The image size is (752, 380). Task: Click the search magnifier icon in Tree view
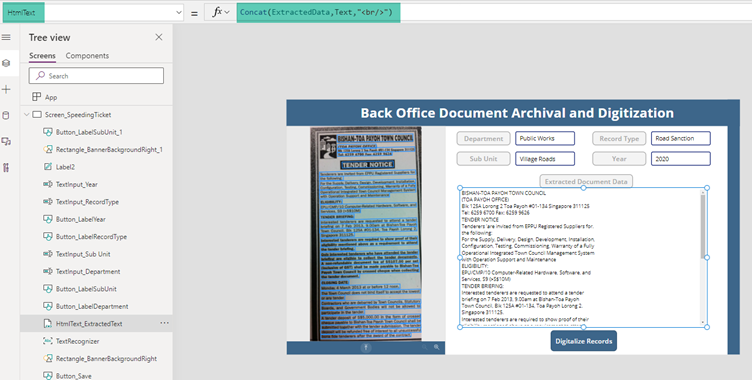point(40,76)
